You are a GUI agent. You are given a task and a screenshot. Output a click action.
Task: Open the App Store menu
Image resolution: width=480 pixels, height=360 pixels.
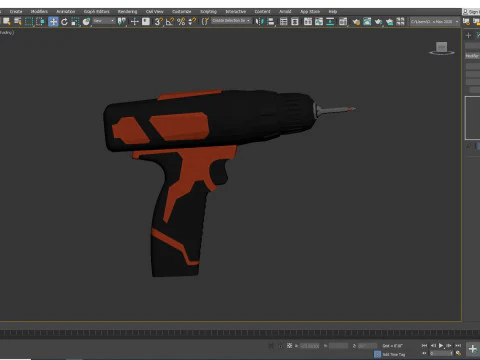point(310,11)
